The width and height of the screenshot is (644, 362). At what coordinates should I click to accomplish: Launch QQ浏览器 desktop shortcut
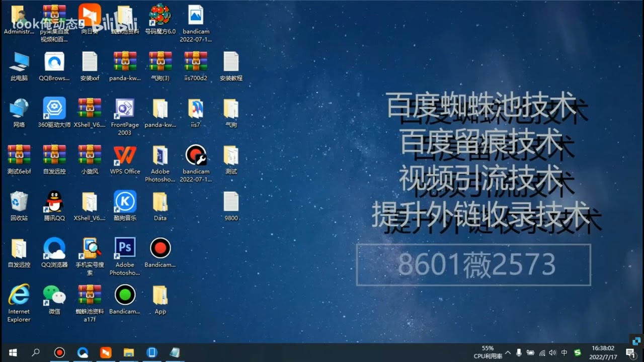[x=54, y=248]
